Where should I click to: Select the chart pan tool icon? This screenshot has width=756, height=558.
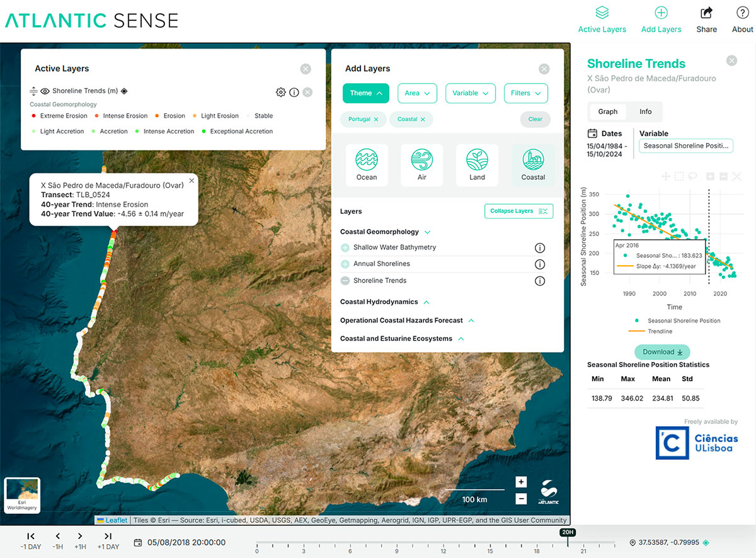tap(666, 176)
